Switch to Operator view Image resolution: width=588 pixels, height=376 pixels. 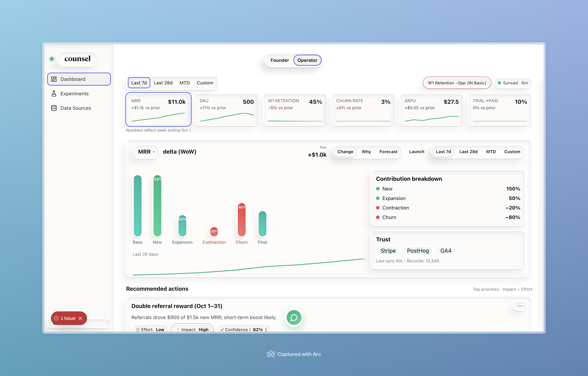(307, 60)
